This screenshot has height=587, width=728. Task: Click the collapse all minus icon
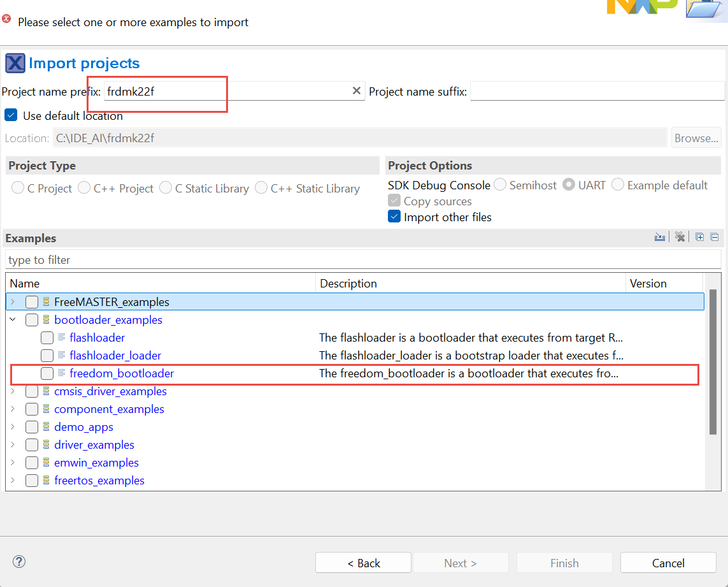[x=715, y=238]
